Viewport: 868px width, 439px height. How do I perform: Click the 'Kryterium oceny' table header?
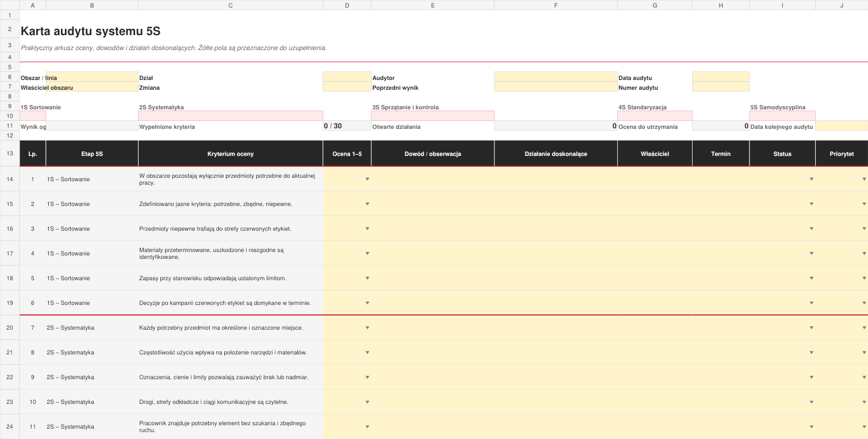coord(231,154)
